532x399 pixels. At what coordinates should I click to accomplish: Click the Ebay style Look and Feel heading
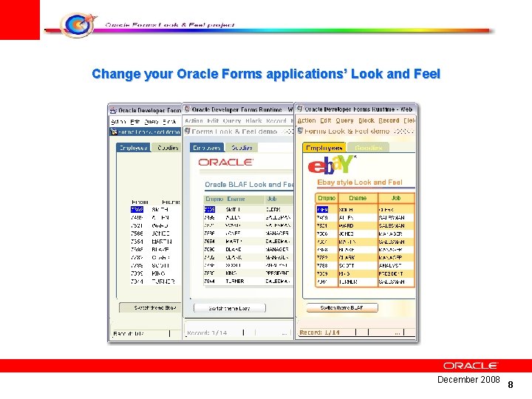[360, 183]
